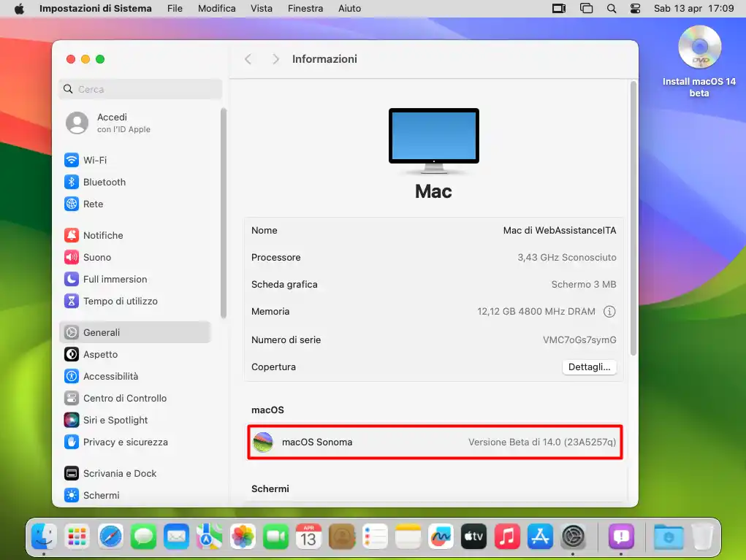The height and width of the screenshot is (560, 746).
Task: Open Messages from the Dock
Action: coord(143,537)
